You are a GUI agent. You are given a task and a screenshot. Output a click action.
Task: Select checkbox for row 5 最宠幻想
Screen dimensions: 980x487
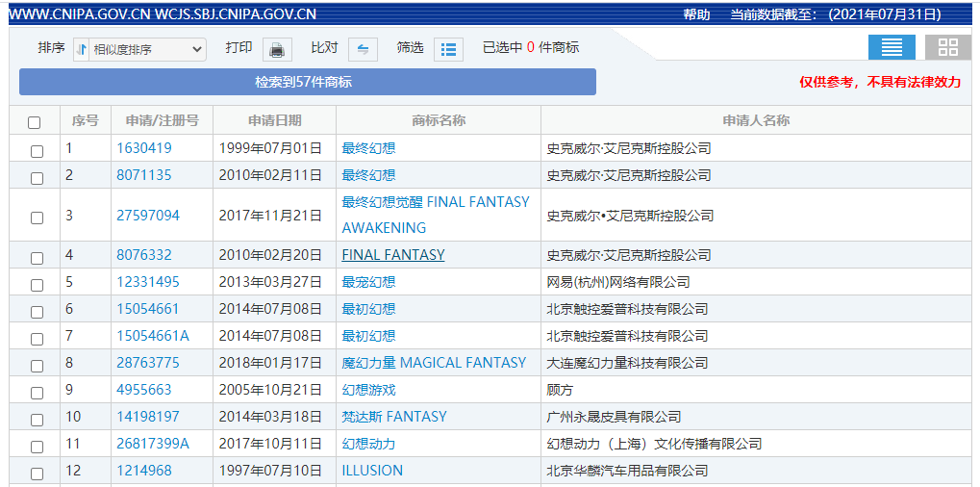point(37,285)
